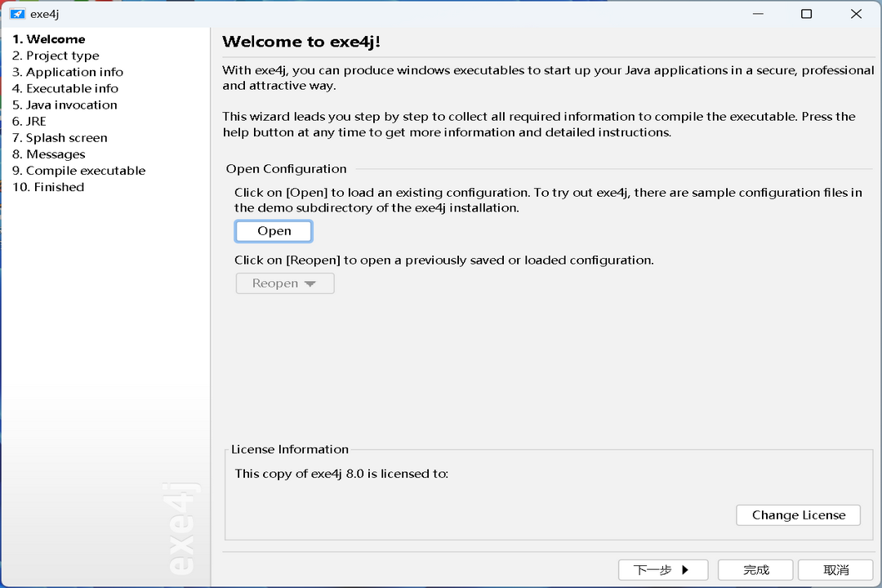Viewport: 882px width, 588px height.
Task: Click the Change License button
Action: pos(798,514)
